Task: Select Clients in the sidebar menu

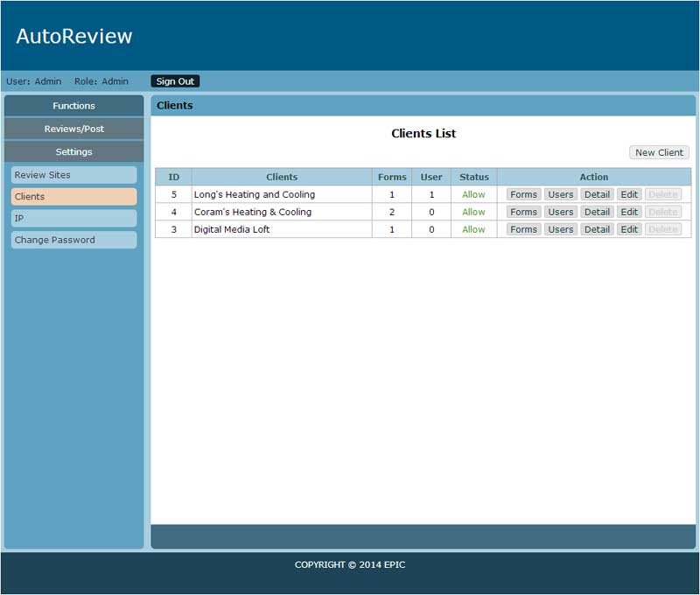Action: pos(73,197)
